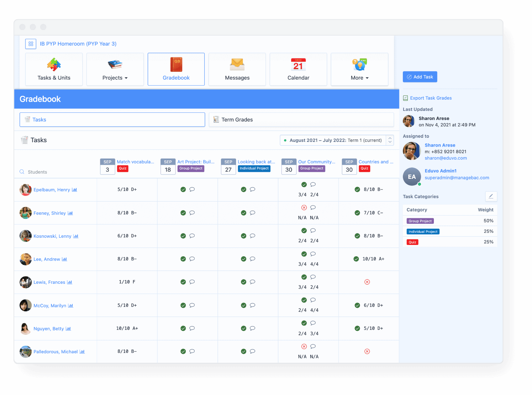The height and width of the screenshot is (395, 532).
Task: Open comment bubble for Feeney Looking back task
Action: click(x=253, y=213)
